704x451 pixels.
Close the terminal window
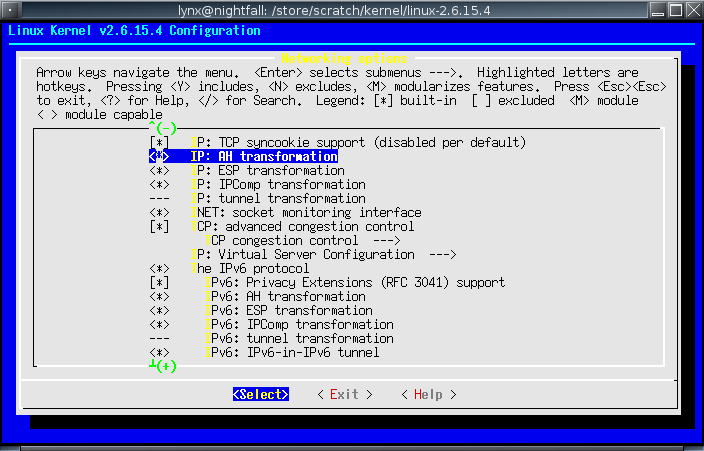pos(691,10)
